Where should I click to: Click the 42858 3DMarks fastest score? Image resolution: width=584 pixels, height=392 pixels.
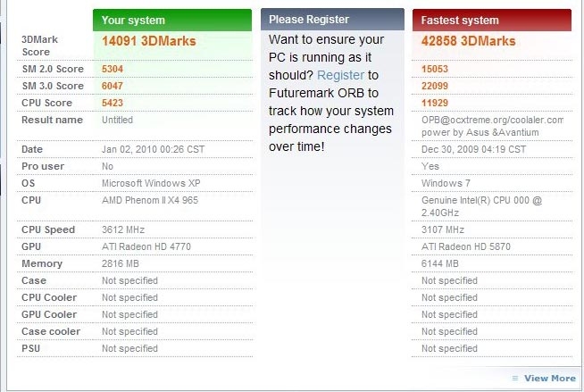469,41
